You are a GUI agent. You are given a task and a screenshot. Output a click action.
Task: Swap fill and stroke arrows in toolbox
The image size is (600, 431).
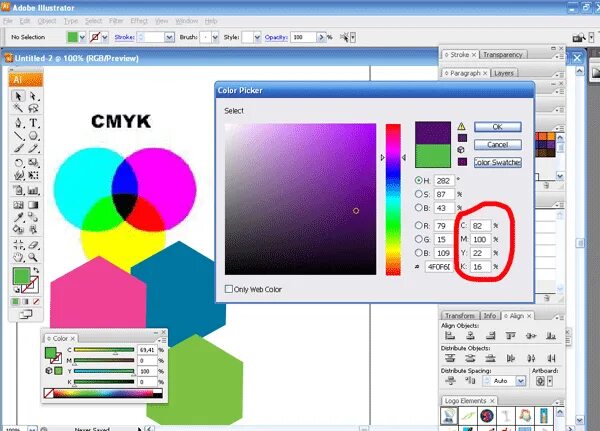point(36,270)
